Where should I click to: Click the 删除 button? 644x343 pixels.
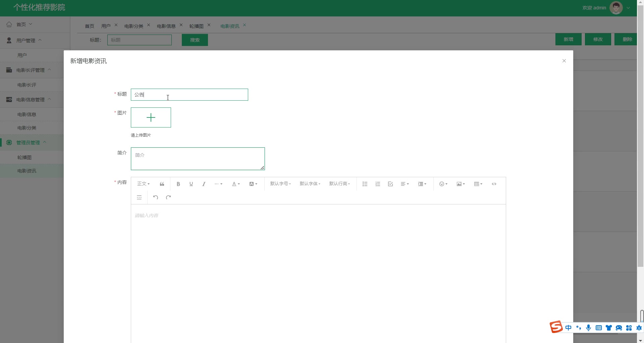[x=627, y=39]
